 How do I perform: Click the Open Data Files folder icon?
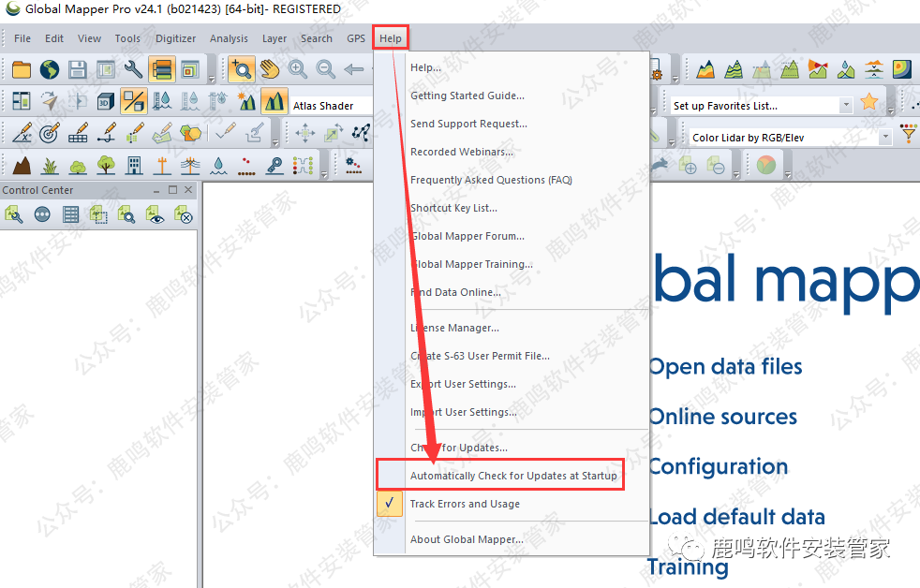tap(21, 69)
